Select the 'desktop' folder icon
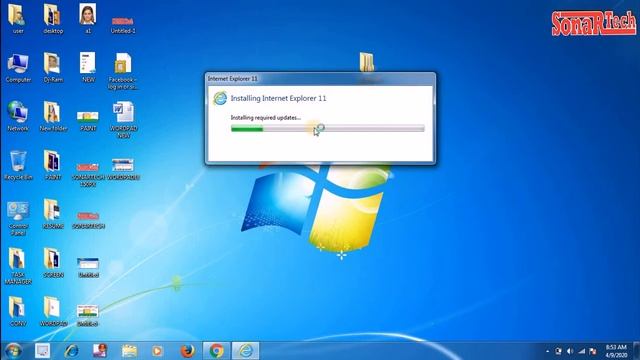 (x=53, y=18)
